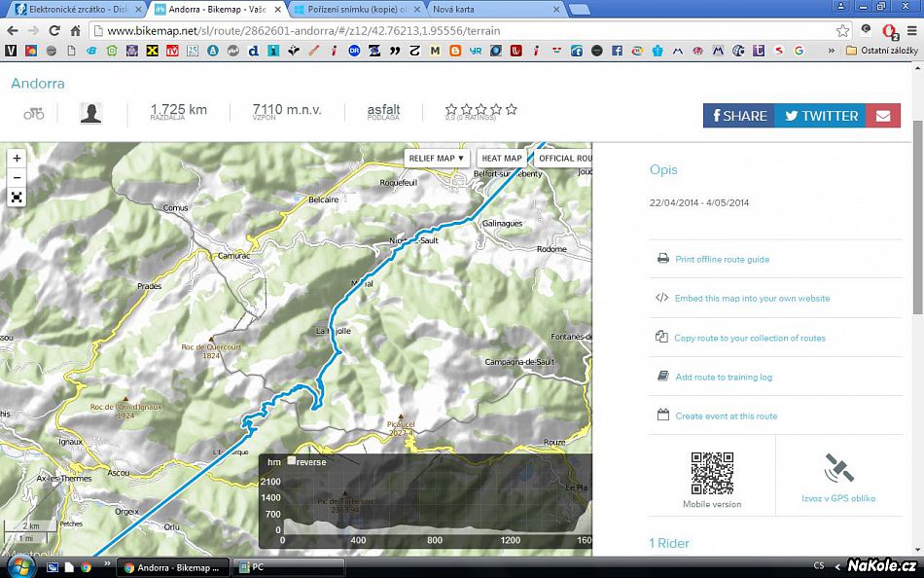The height and width of the screenshot is (578, 924).
Task: Click the printer icon
Action: click(663, 258)
